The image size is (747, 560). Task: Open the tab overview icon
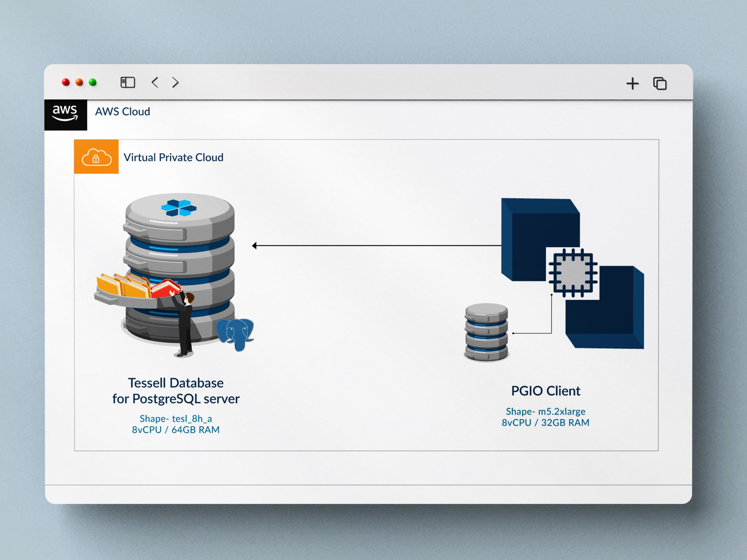coord(660,83)
